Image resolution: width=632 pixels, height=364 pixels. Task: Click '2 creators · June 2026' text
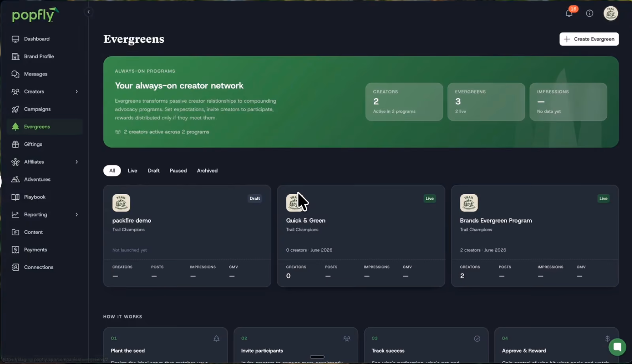click(x=483, y=250)
